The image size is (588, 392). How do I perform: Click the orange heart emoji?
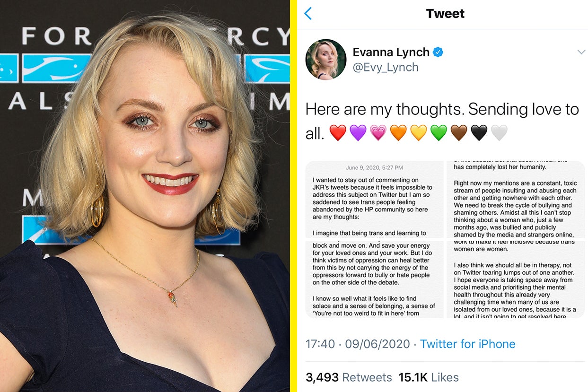[x=398, y=133]
